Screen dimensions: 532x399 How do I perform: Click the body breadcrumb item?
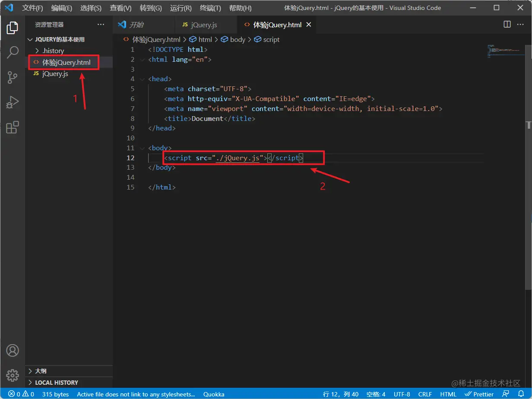point(233,39)
